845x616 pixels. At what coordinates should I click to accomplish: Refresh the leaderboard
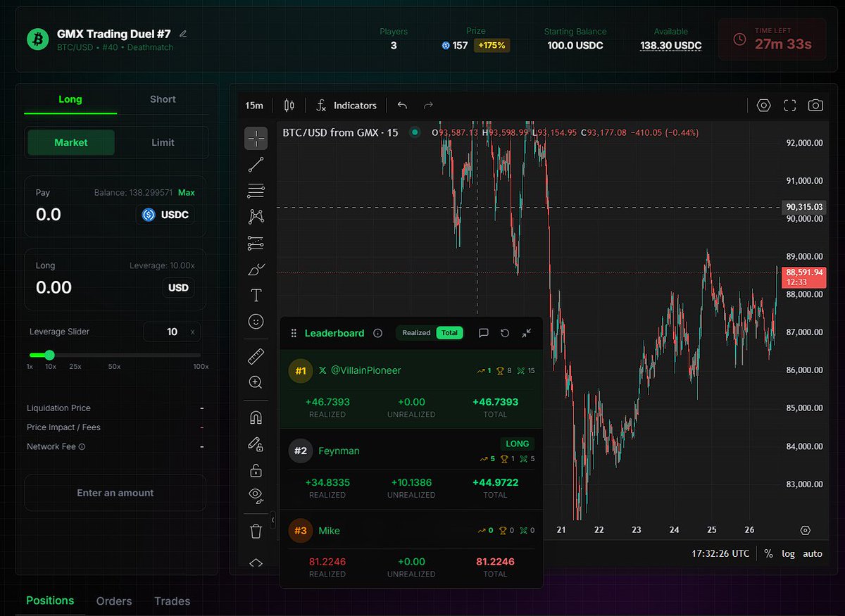point(505,333)
